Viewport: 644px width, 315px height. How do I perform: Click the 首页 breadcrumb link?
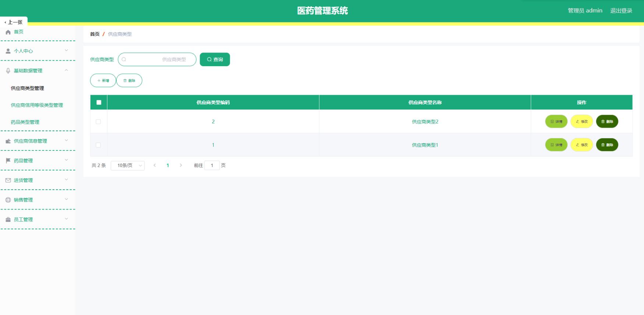click(95, 34)
